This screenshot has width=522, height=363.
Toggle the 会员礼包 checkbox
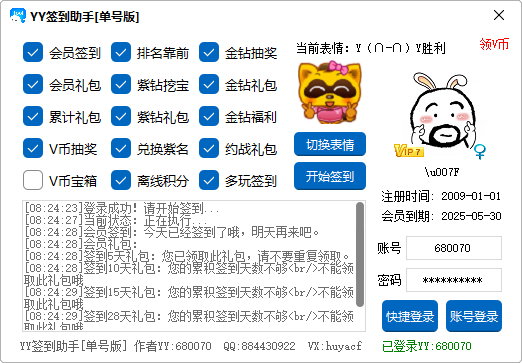coord(33,84)
